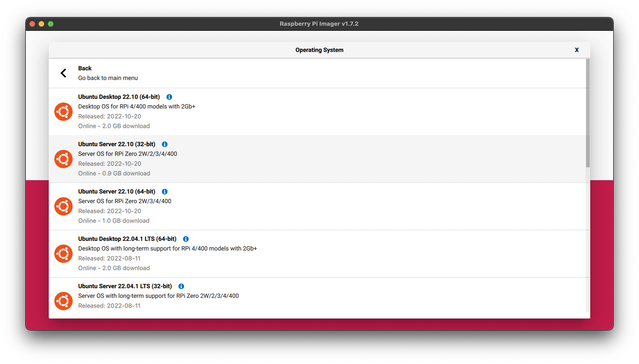Click 'Desktop OS for RPi 4/400 models with 2Gb+' description

[137, 107]
